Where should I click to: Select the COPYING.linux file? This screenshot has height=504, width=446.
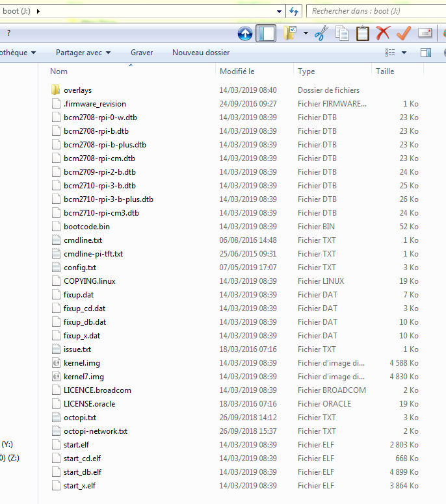point(89,281)
